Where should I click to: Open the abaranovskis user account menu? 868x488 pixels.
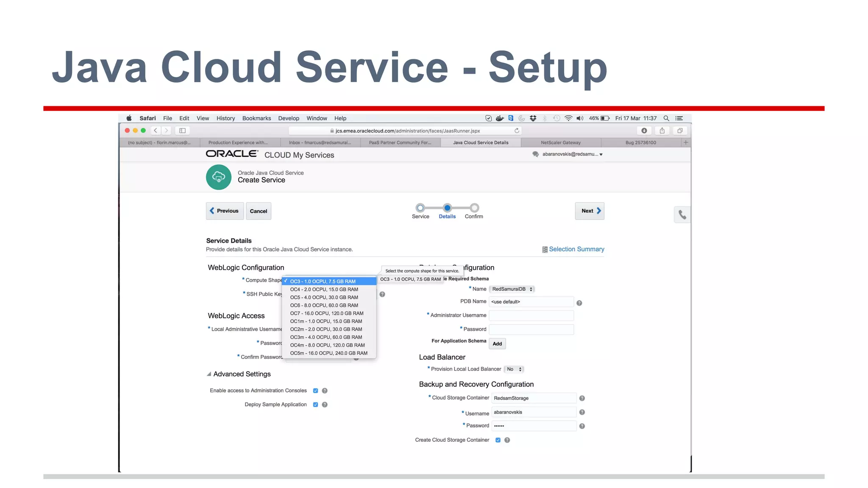(573, 154)
